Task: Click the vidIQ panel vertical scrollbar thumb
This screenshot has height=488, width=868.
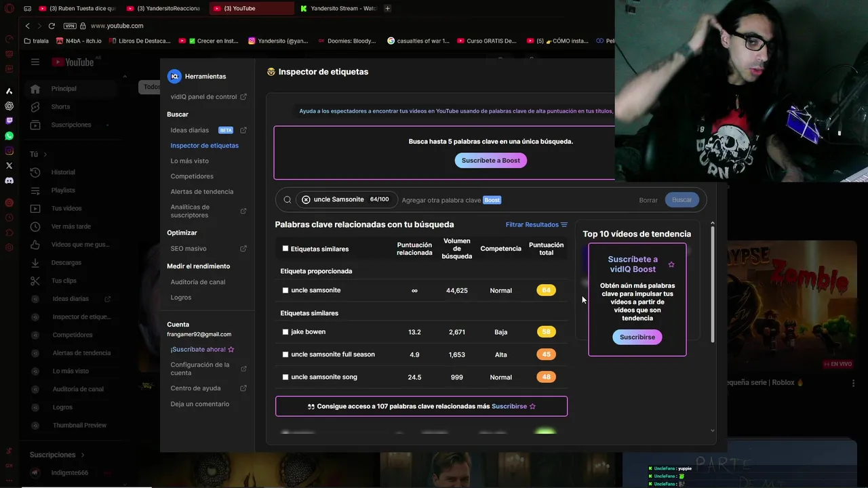Action: click(712, 285)
